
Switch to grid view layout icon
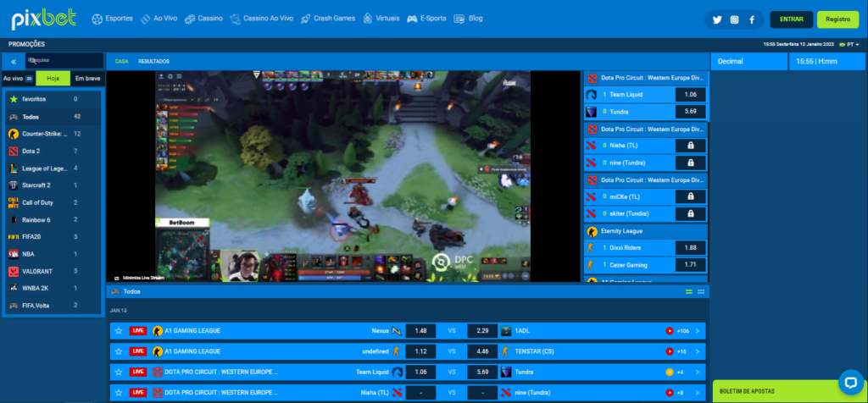(x=701, y=291)
